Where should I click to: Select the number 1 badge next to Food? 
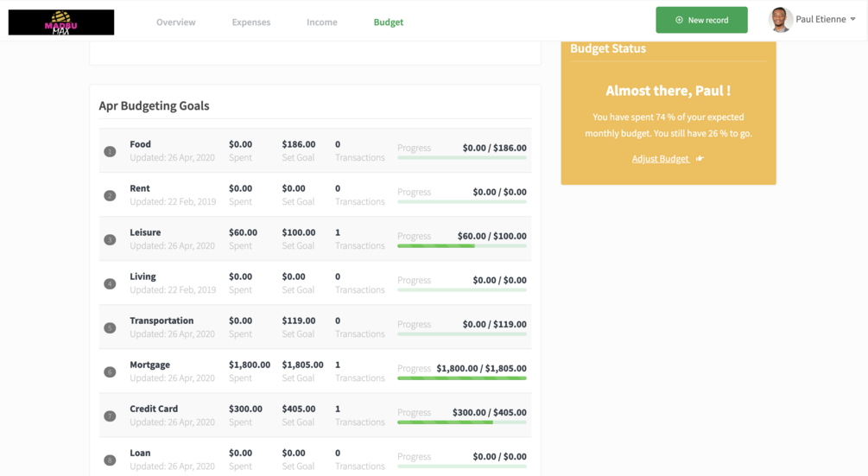tap(110, 152)
